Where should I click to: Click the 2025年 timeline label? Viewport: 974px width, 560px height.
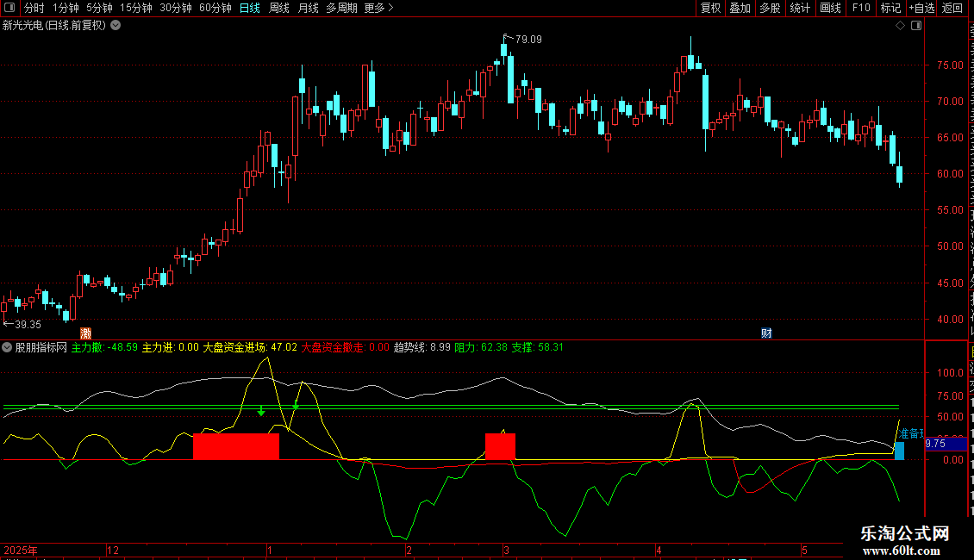(x=21, y=550)
